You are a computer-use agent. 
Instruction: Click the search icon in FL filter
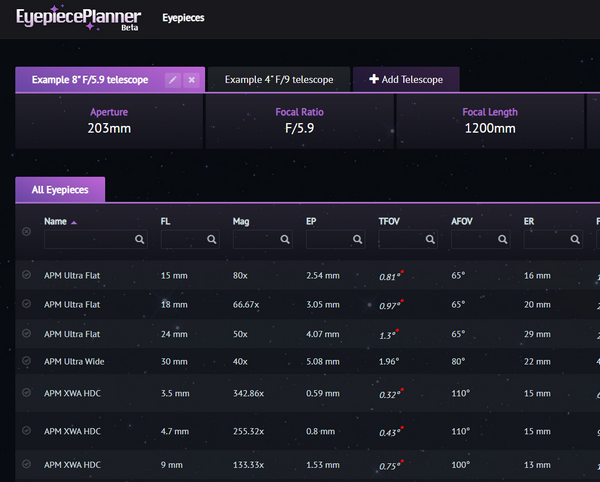[x=212, y=239]
